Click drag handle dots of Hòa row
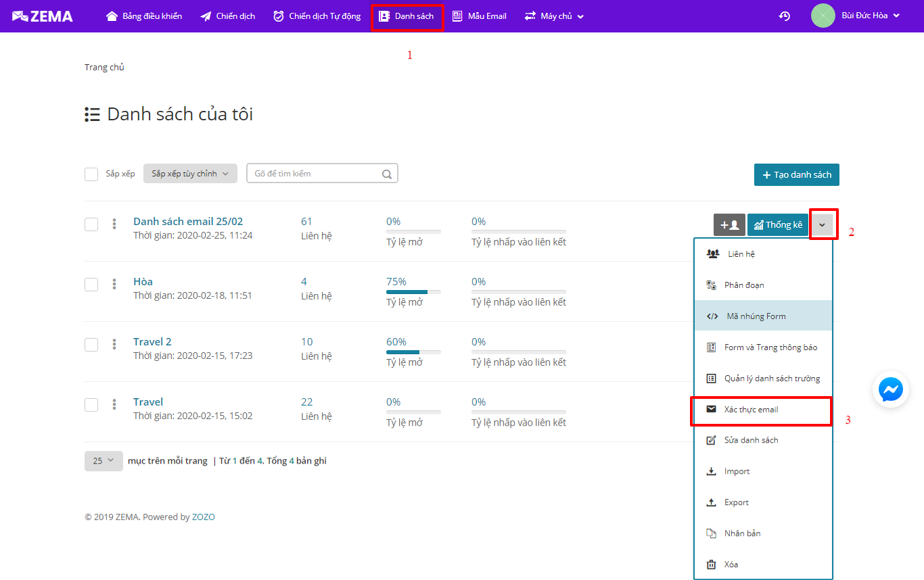The image size is (924, 580). click(x=114, y=284)
